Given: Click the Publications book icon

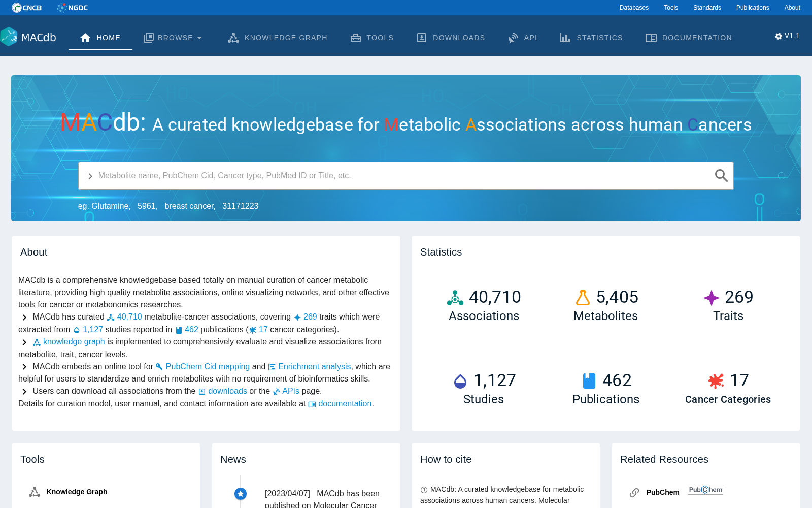Looking at the screenshot, I should (589, 381).
